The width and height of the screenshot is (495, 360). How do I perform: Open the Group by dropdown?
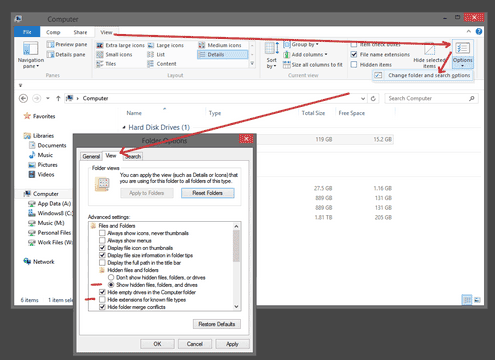[x=301, y=44]
